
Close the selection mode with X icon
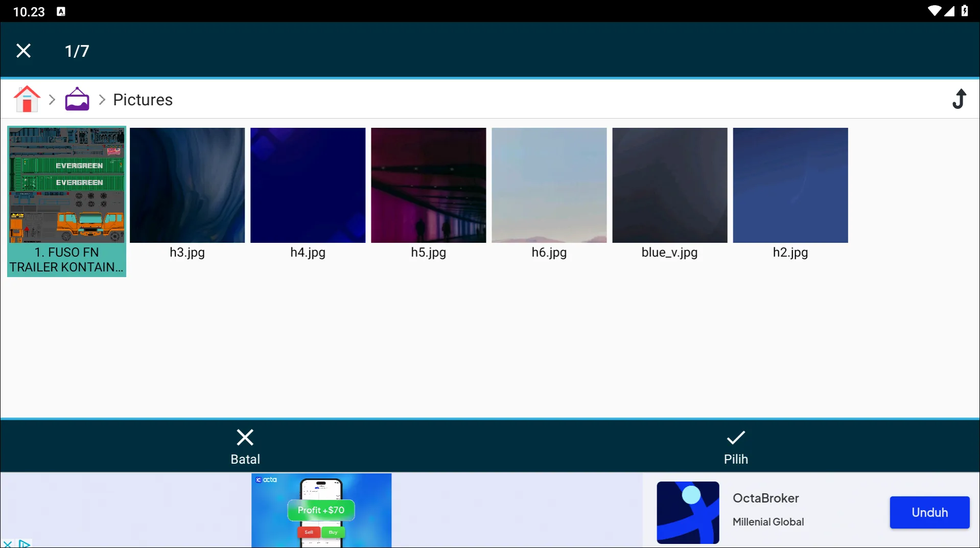coord(24,51)
